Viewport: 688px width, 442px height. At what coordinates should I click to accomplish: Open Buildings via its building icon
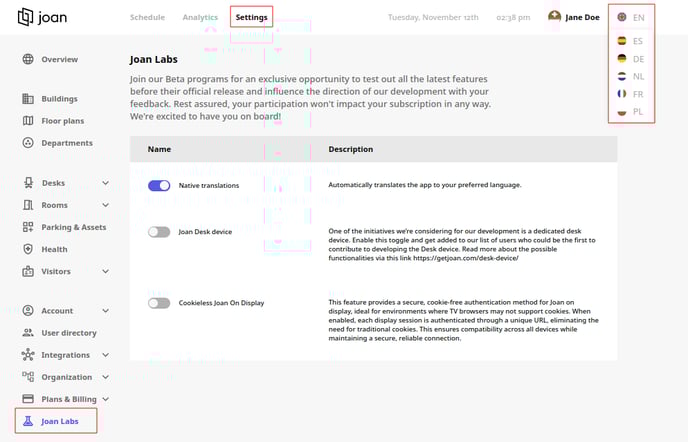coord(28,99)
